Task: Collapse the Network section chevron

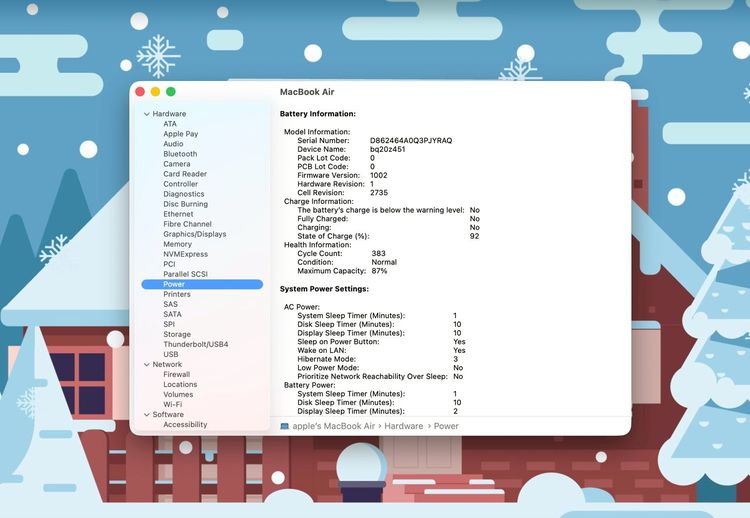Action: tap(146, 364)
